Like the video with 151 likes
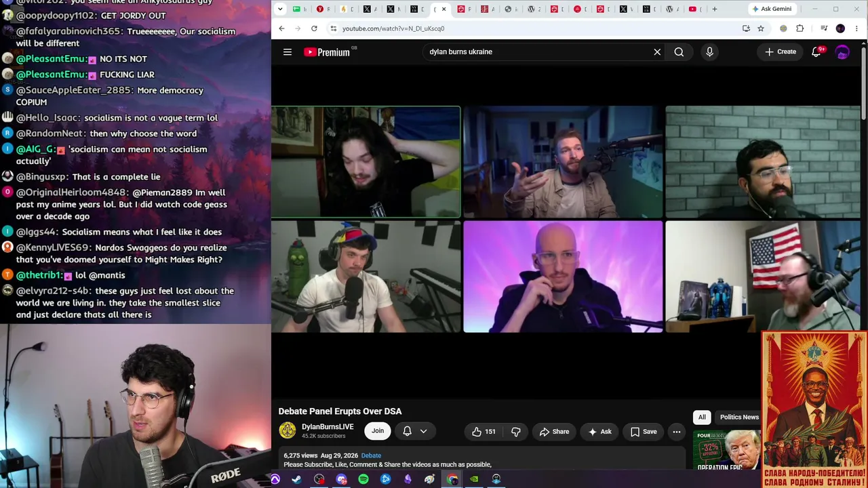The image size is (868, 488). (x=484, y=432)
